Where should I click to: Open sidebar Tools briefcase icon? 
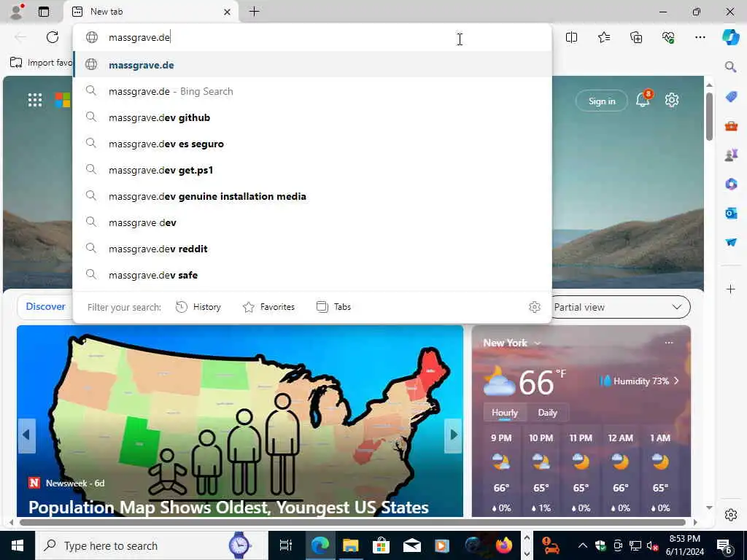point(731,126)
